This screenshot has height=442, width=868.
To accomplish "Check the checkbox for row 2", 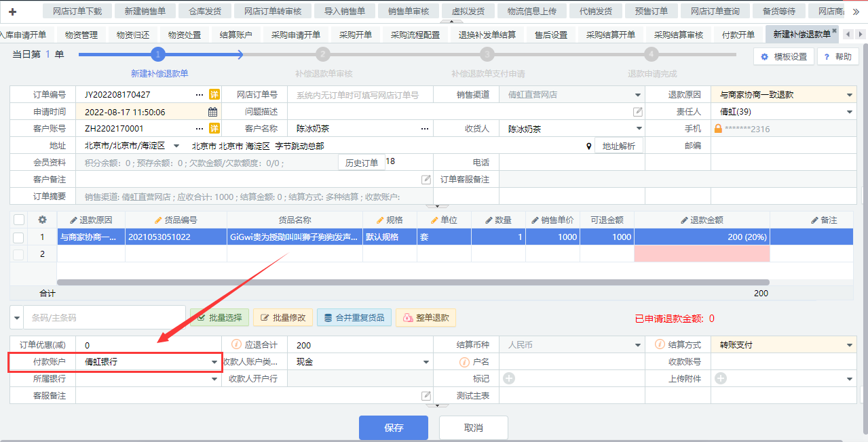I will point(18,254).
